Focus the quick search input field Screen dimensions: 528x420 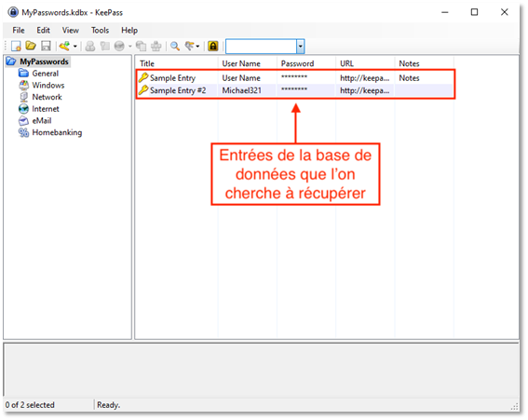tap(261, 47)
